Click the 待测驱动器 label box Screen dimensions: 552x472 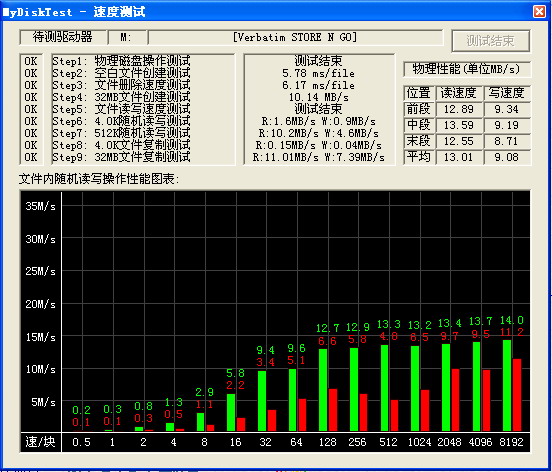click(63, 37)
